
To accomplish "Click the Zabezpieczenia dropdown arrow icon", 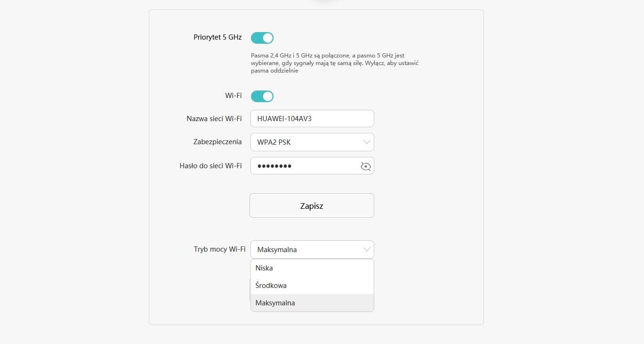I will click(367, 142).
